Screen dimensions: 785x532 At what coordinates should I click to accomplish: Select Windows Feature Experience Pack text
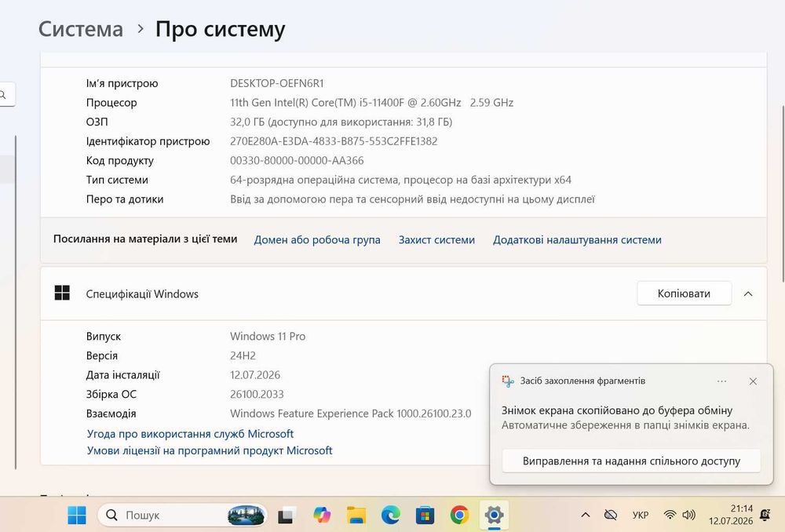(350, 414)
